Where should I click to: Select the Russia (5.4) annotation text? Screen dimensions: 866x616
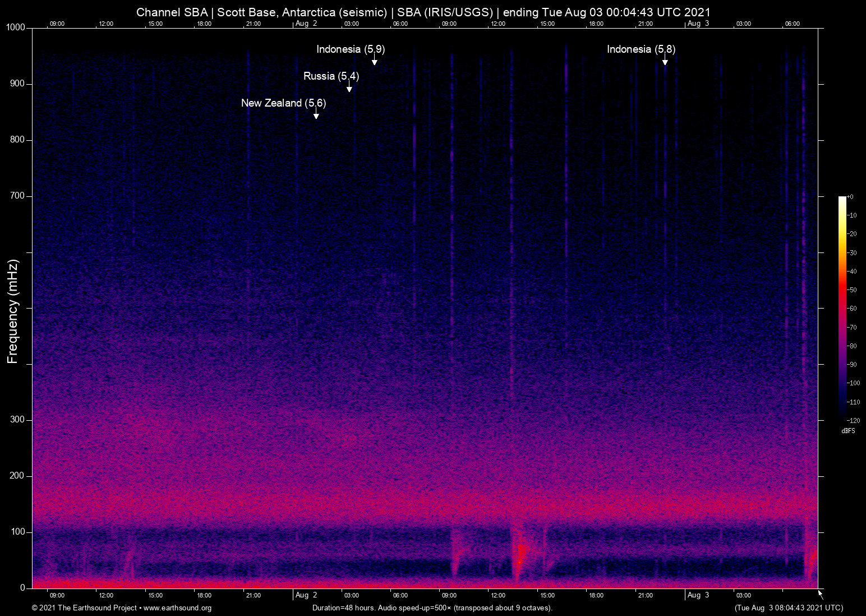331,76
